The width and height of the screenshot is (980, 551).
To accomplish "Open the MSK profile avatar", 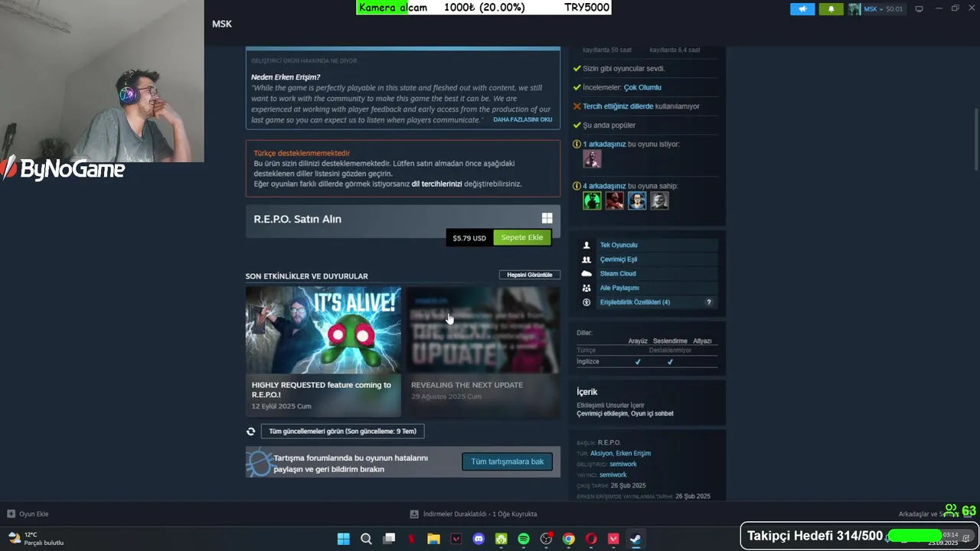I will pos(854,9).
